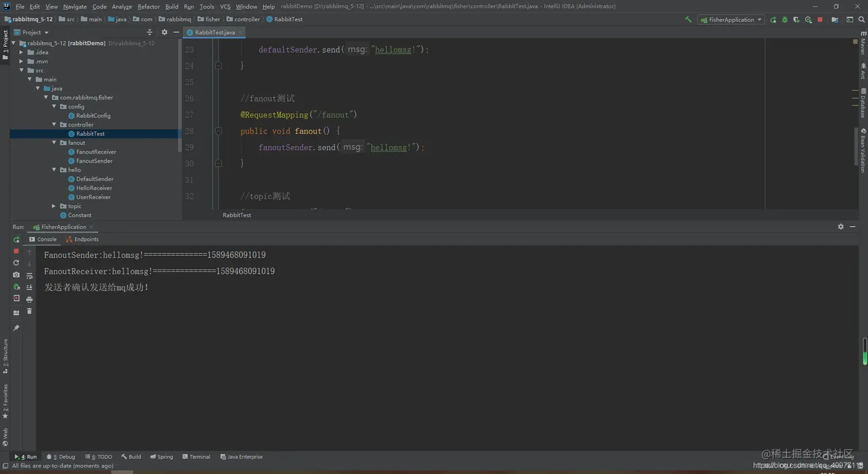
Task: Open the run with profiler icon
Action: pos(808,20)
